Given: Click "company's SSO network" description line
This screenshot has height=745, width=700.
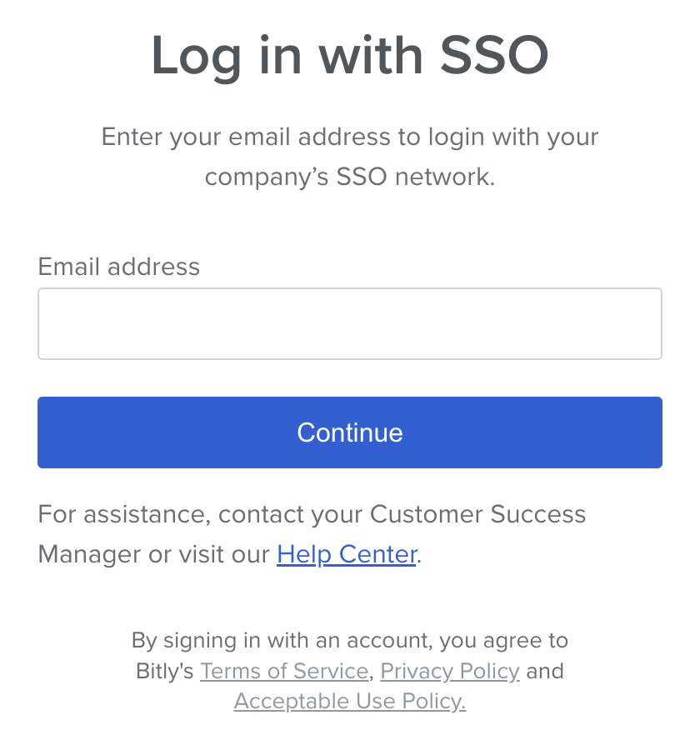Looking at the screenshot, I should coord(350,177).
